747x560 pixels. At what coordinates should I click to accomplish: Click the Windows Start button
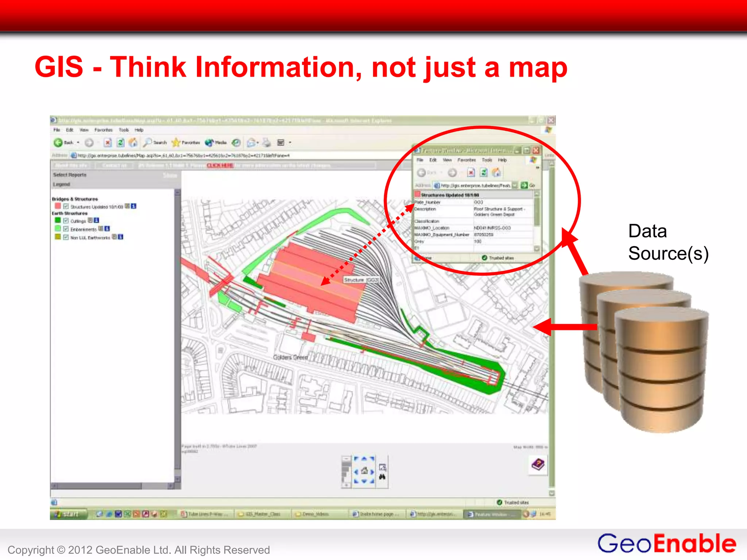coord(69,514)
